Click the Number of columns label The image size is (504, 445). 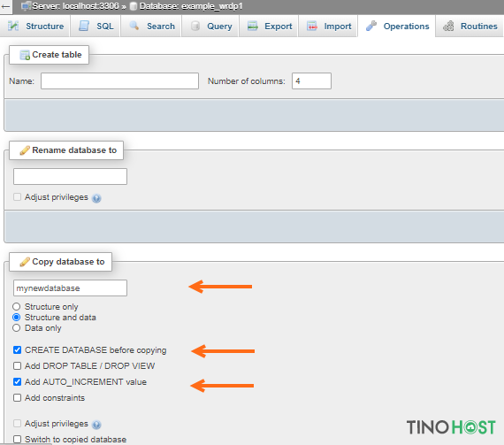[246, 81]
